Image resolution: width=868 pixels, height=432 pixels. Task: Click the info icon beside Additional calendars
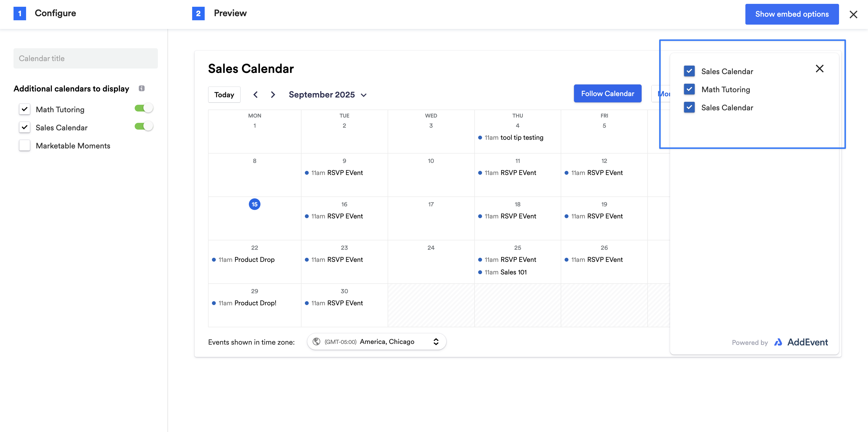141,88
